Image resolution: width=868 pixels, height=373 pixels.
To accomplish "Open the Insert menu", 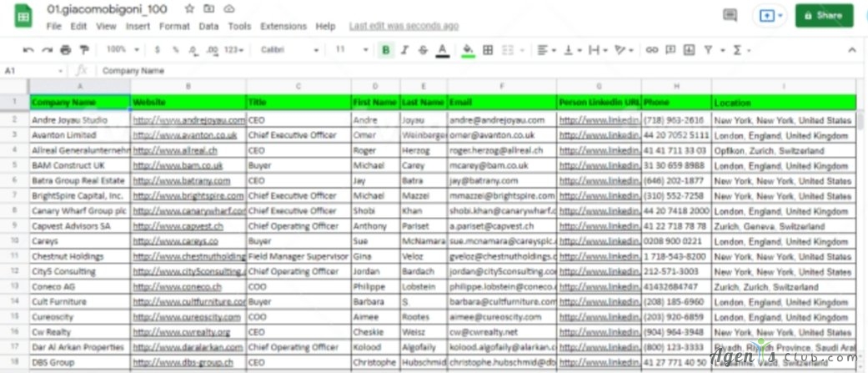I will (x=138, y=26).
